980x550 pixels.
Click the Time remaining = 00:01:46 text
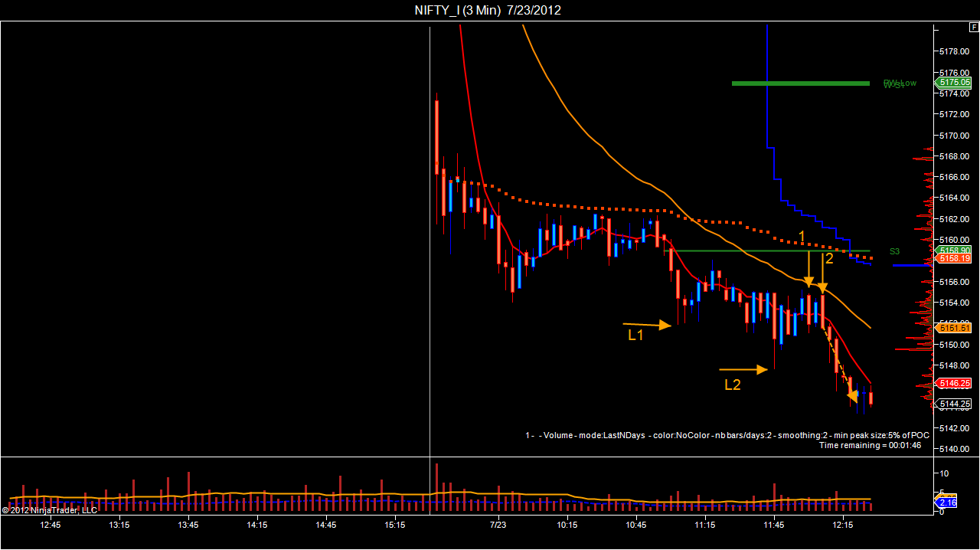pyautogui.click(x=870, y=445)
